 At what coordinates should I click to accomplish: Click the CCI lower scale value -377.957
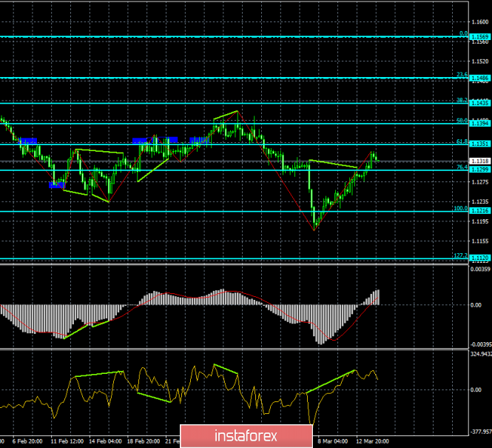(481, 432)
